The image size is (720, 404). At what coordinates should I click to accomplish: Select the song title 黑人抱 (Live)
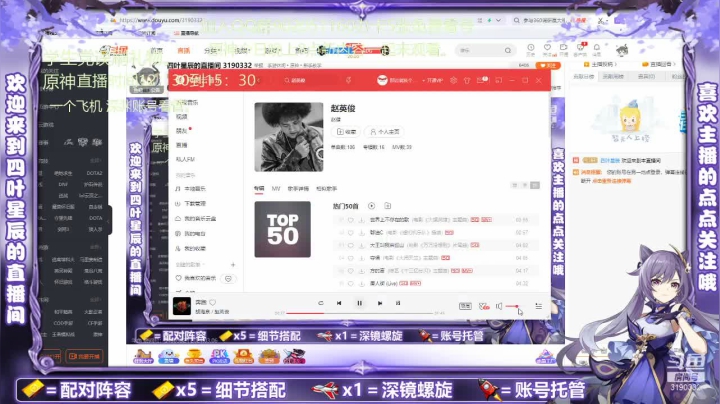click(383, 284)
